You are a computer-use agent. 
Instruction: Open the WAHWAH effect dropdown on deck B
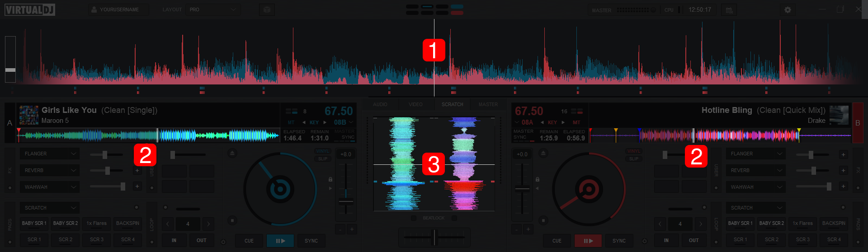755,187
